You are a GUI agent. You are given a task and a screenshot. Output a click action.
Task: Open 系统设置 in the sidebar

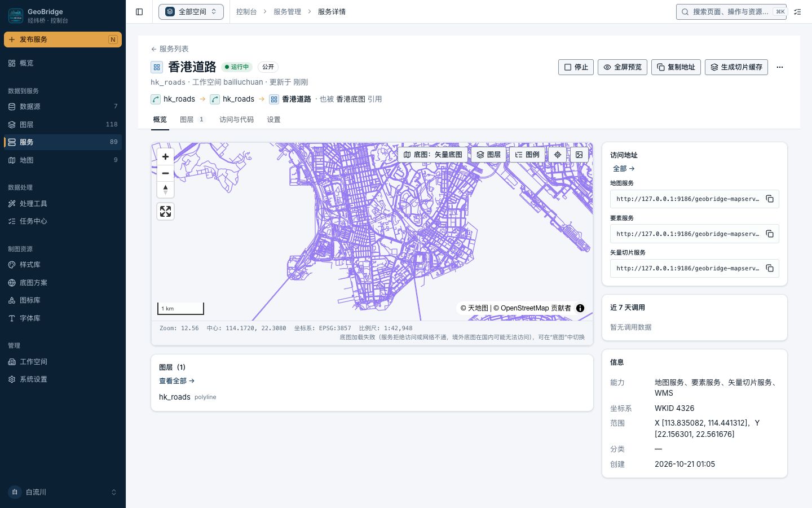[63, 379]
